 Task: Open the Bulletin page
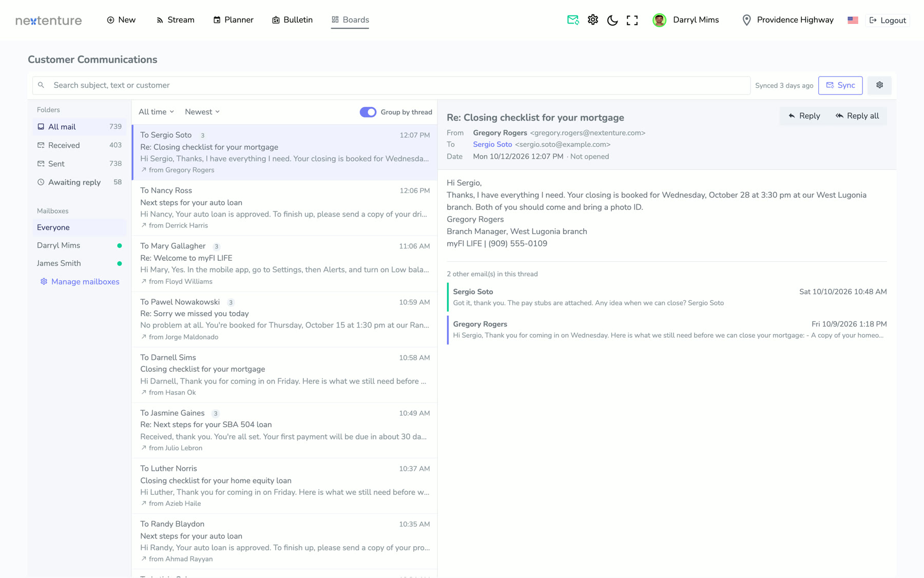pos(292,20)
